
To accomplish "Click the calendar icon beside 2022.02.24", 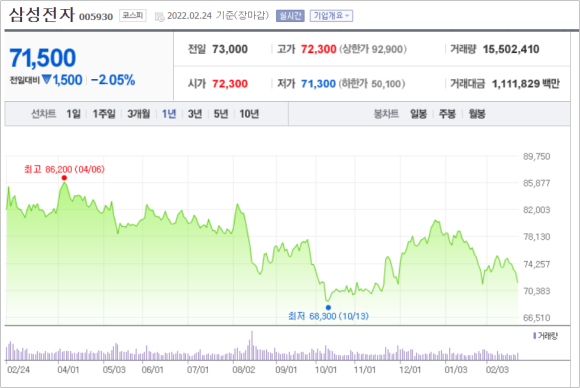I will pyautogui.click(x=159, y=17).
